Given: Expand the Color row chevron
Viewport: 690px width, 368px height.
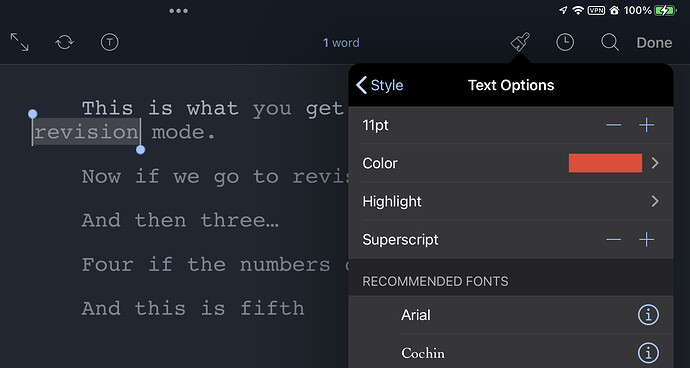Looking at the screenshot, I should click(655, 163).
